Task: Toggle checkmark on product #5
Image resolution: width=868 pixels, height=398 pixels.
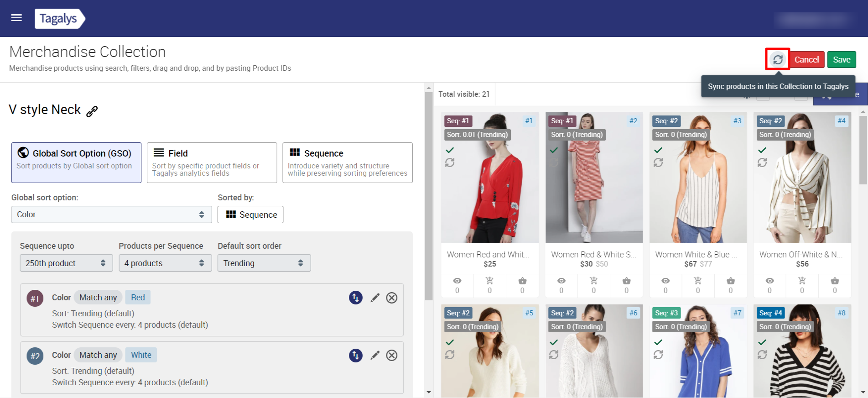Action: 450,342
